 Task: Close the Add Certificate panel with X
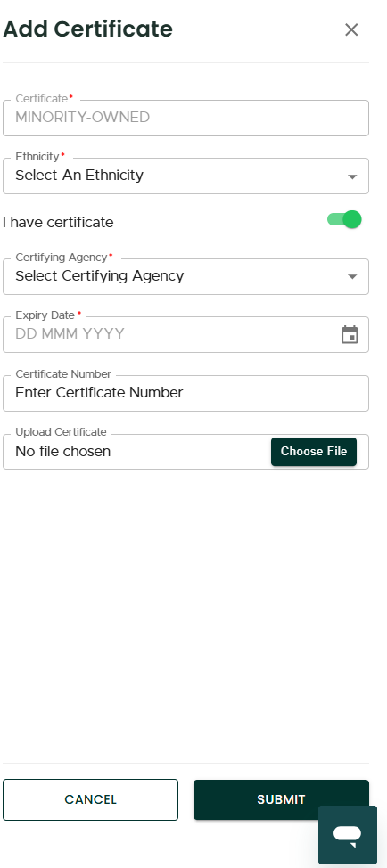[351, 30]
